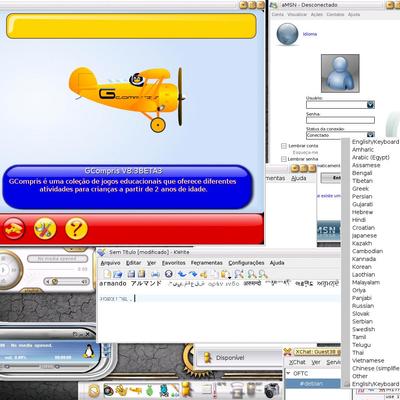Open Ver menu in Kwrite
The width and height of the screenshot is (400, 400).
(151, 263)
